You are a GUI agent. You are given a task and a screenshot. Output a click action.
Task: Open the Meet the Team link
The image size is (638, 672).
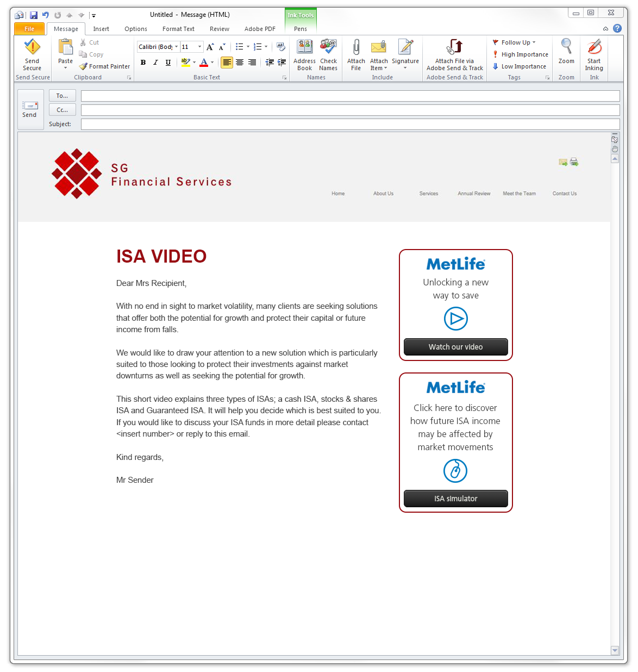click(x=520, y=194)
